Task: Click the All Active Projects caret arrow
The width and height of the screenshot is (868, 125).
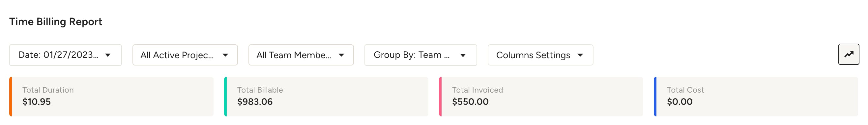Action: (x=225, y=55)
